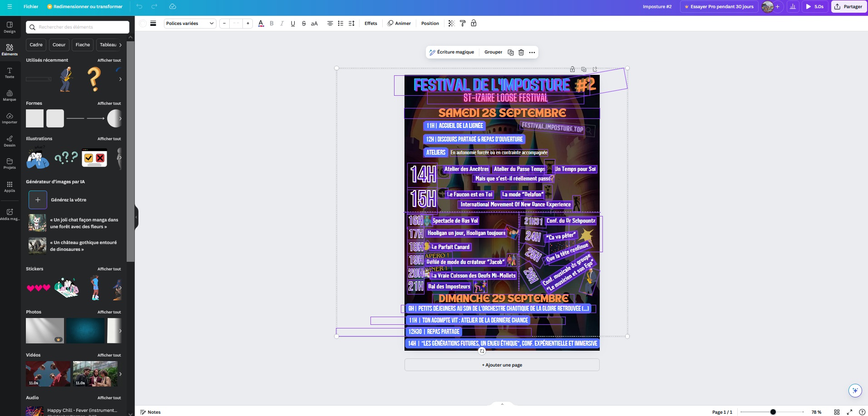
Task: Select the Coeur filter chip
Action: 59,45
